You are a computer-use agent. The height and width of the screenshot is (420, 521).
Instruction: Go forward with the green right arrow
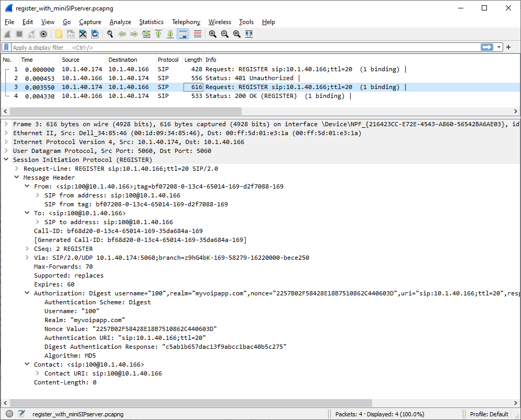coord(134,34)
